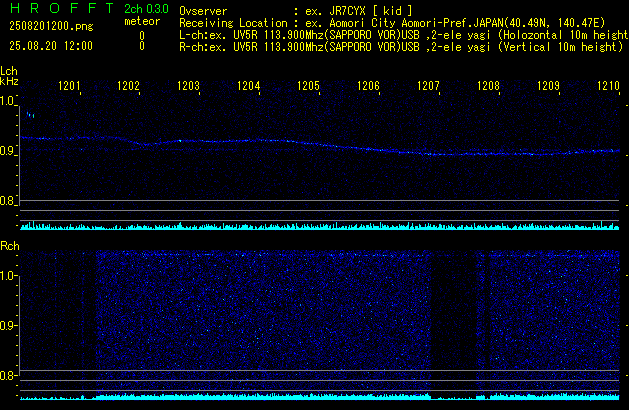Click the kHz axis unit label
Viewport: 629px width, 410px height.
click(x=9, y=81)
